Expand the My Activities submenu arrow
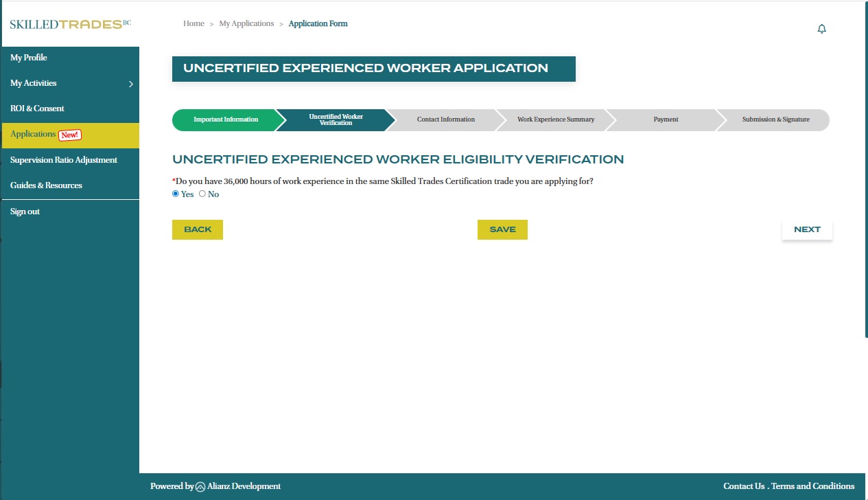This screenshot has width=868, height=500. tap(130, 84)
